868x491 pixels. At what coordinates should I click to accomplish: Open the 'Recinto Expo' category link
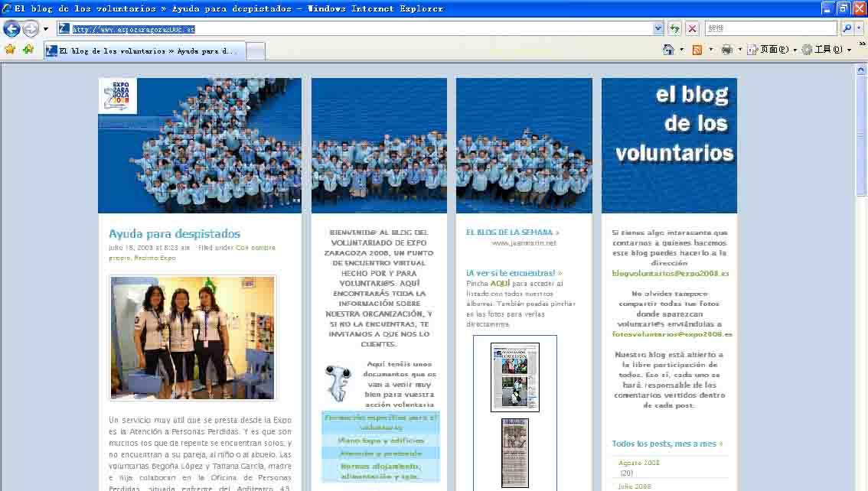pyautogui.click(x=155, y=258)
